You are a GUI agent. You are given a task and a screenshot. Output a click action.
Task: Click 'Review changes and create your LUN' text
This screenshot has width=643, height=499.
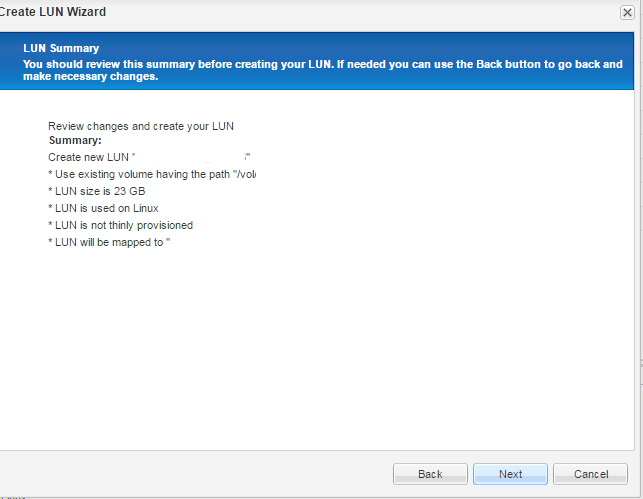point(140,127)
